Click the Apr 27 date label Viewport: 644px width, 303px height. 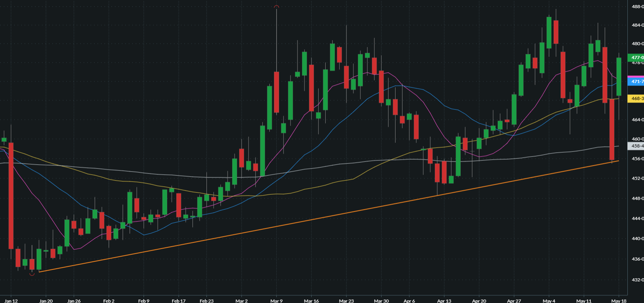pyautogui.click(x=514, y=301)
